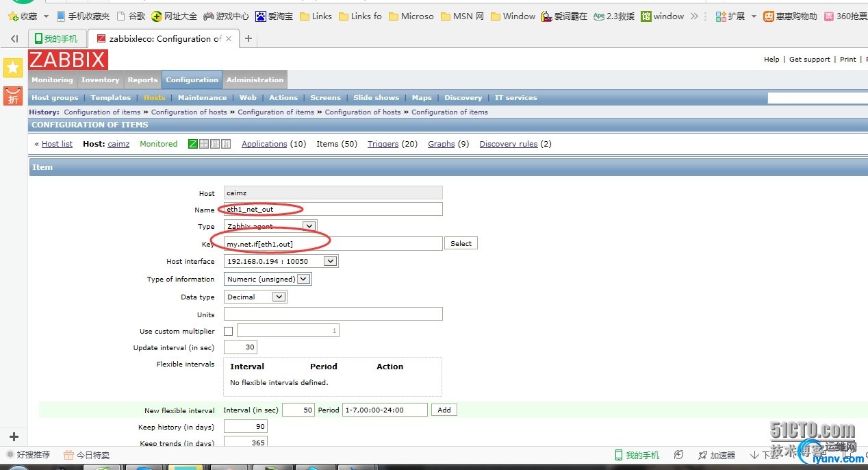Open the Host interface dropdown
Viewport: 868px width, 470px height.
click(281, 261)
